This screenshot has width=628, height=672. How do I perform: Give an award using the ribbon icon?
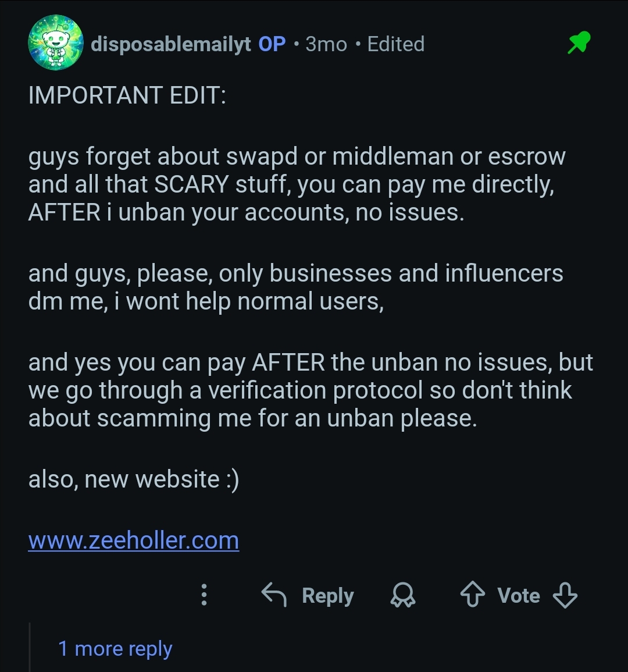[x=403, y=595]
